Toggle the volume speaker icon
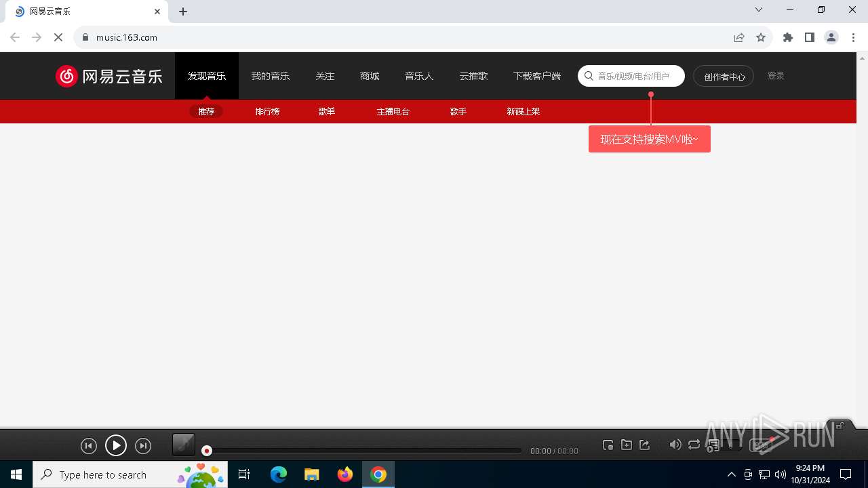 click(x=675, y=445)
